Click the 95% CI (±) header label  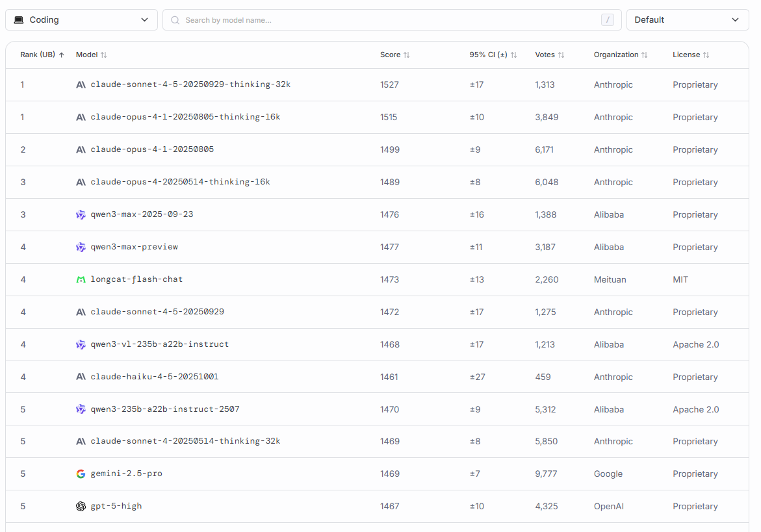coord(488,55)
